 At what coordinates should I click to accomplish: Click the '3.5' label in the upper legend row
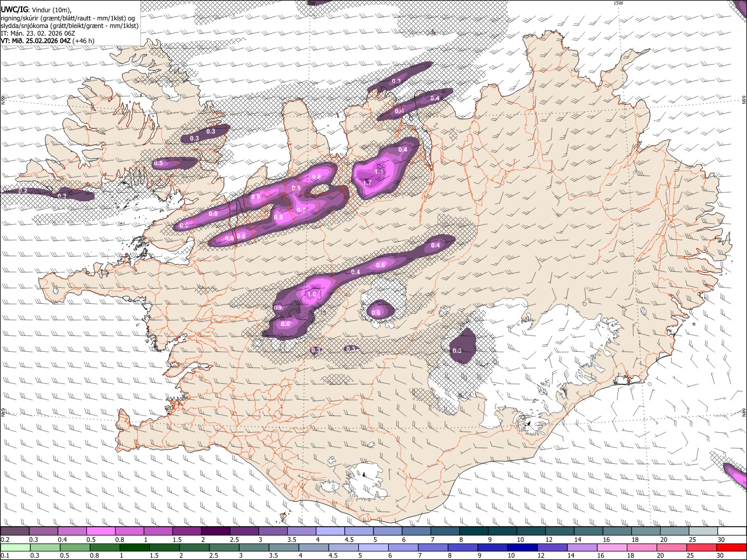[292, 540]
